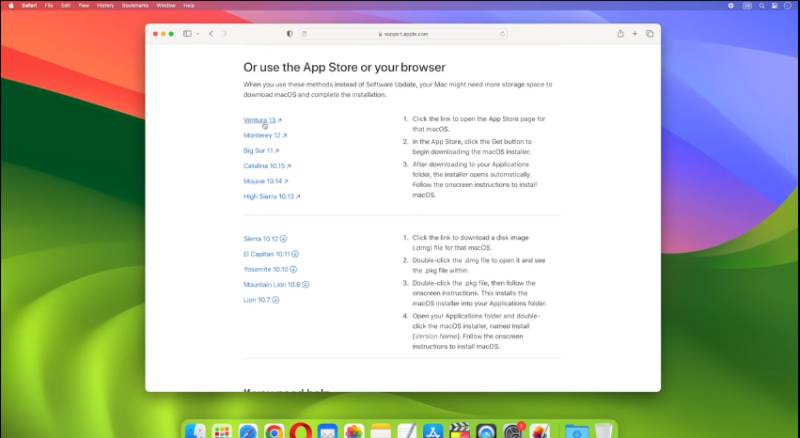Image resolution: width=800 pixels, height=438 pixels.
Task: Open Launchpad from the dock
Action: (222, 432)
